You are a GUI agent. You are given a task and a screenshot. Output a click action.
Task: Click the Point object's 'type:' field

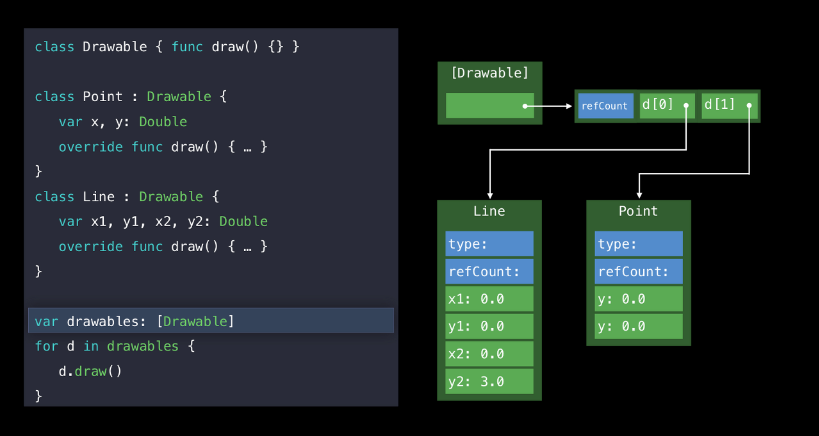(x=638, y=244)
